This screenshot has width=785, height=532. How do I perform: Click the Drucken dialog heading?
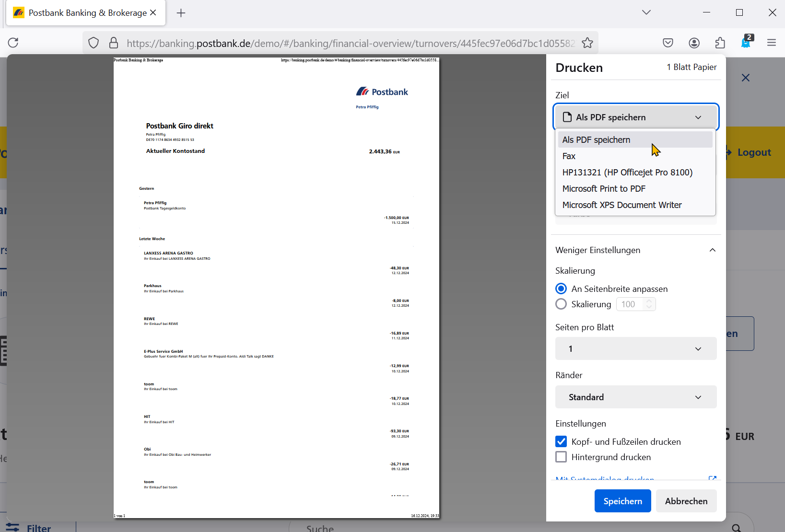coord(579,68)
